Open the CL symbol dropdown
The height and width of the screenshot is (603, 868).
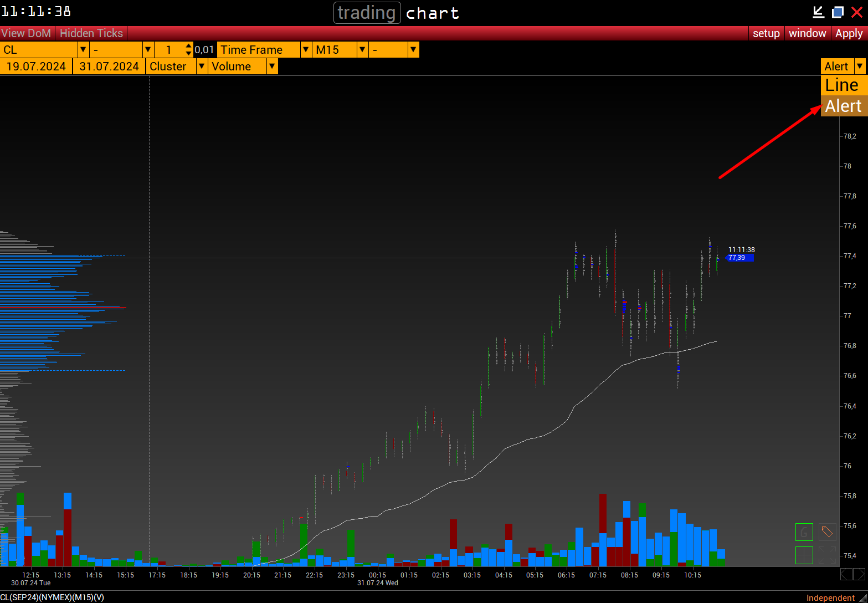(x=83, y=50)
